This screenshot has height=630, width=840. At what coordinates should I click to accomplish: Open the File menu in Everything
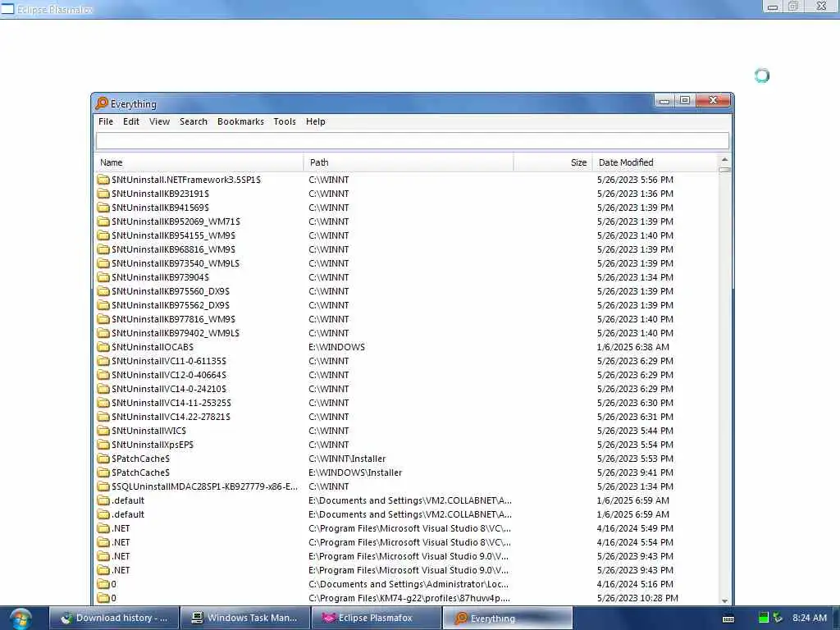pyautogui.click(x=106, y=121)
